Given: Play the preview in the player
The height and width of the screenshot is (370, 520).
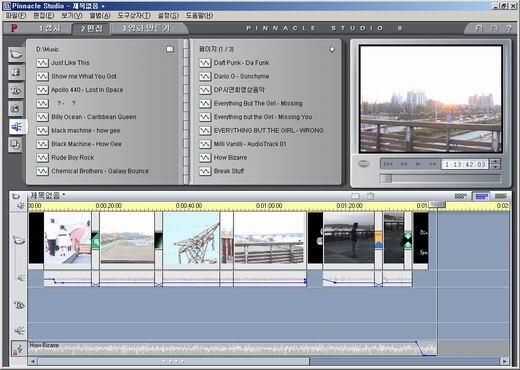Looking at the screenshot, I should pos(418,164).
